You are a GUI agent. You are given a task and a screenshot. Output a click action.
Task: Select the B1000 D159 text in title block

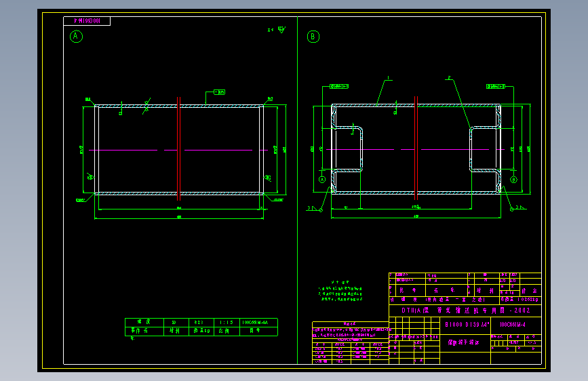[467, 324]
